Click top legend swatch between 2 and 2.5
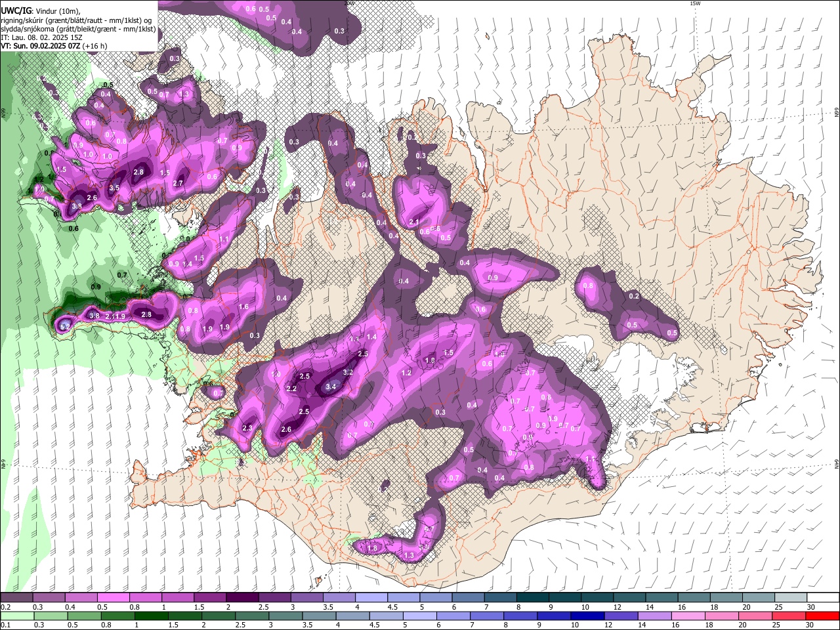Image resolution: width=840 pixels, height=630 pixels. (242, 598)
